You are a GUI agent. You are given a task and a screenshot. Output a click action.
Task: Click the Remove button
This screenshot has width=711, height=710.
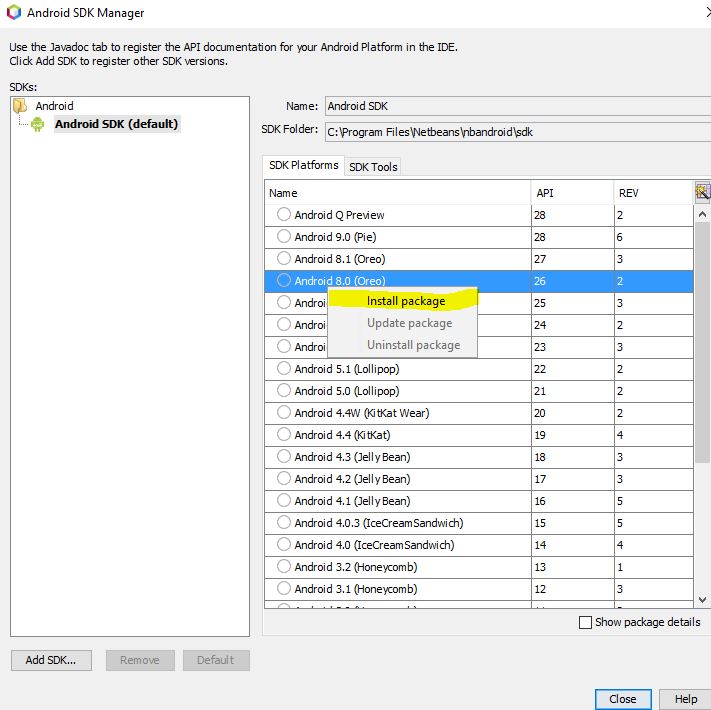pos(140,660)
